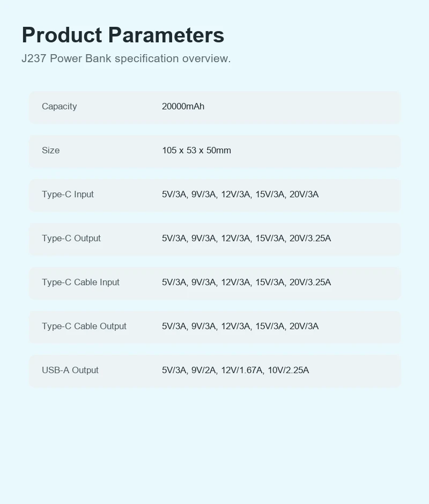Click the Product Parameters heading
This screenshot has width=429, height=504.
(x=123, y=35)
